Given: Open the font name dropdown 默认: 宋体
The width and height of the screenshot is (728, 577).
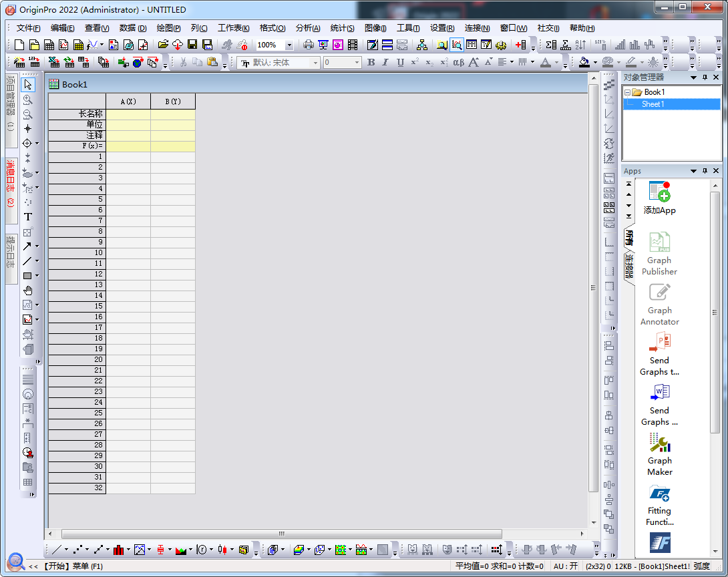Looking at the screenshot, I should (x=316, y=62).
